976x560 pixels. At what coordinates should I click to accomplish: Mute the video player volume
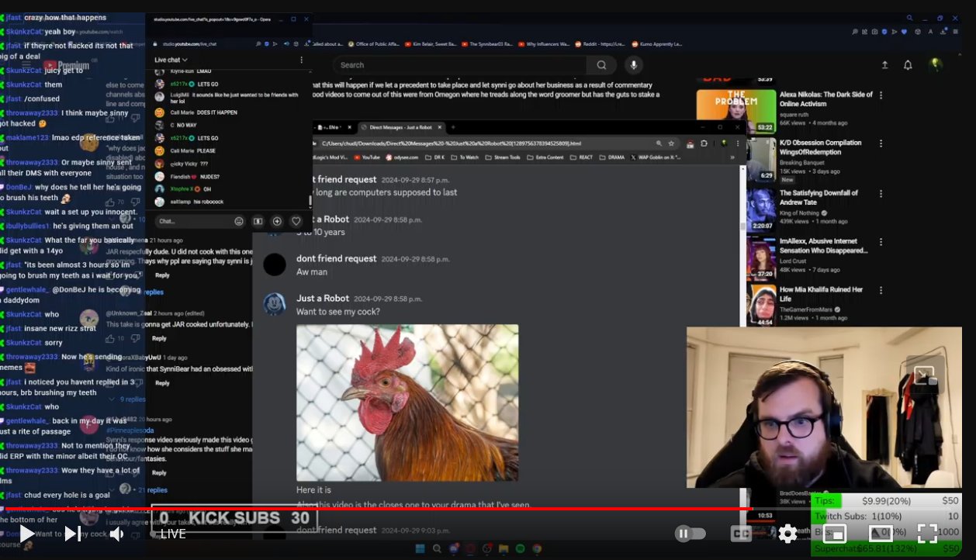point(117,534)
